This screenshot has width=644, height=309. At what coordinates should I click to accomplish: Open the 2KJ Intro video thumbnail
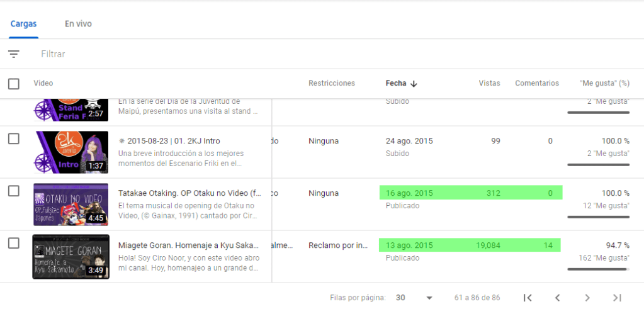point(71,152)
